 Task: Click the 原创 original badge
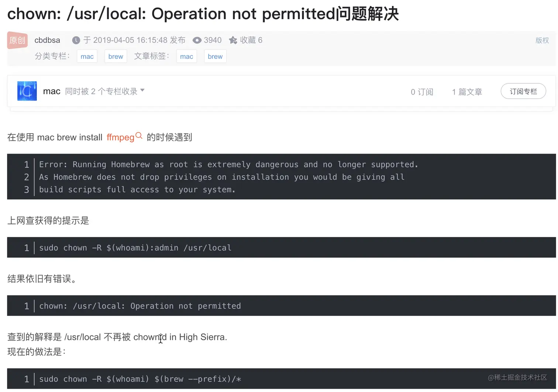17,40
